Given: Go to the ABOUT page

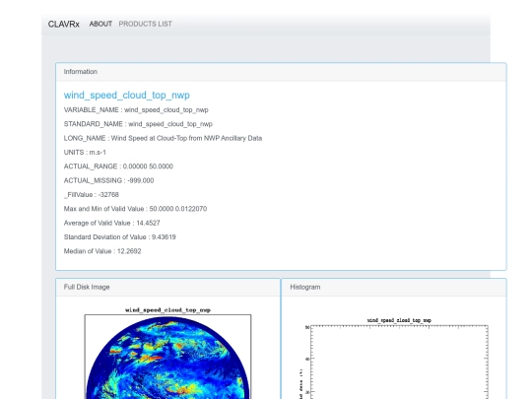Looking at the screenshot, I should [100, 24].
